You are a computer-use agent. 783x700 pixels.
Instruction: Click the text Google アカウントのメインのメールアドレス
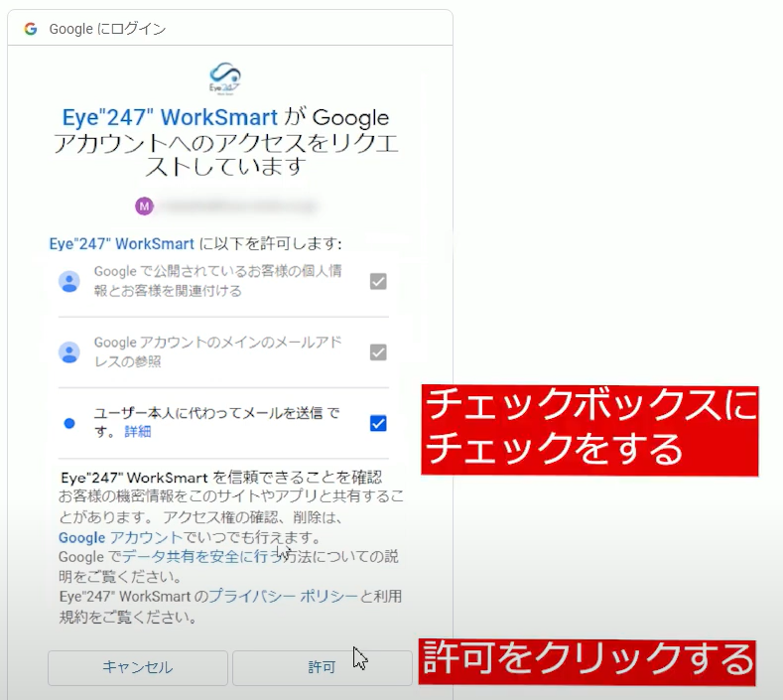(218, 351)
